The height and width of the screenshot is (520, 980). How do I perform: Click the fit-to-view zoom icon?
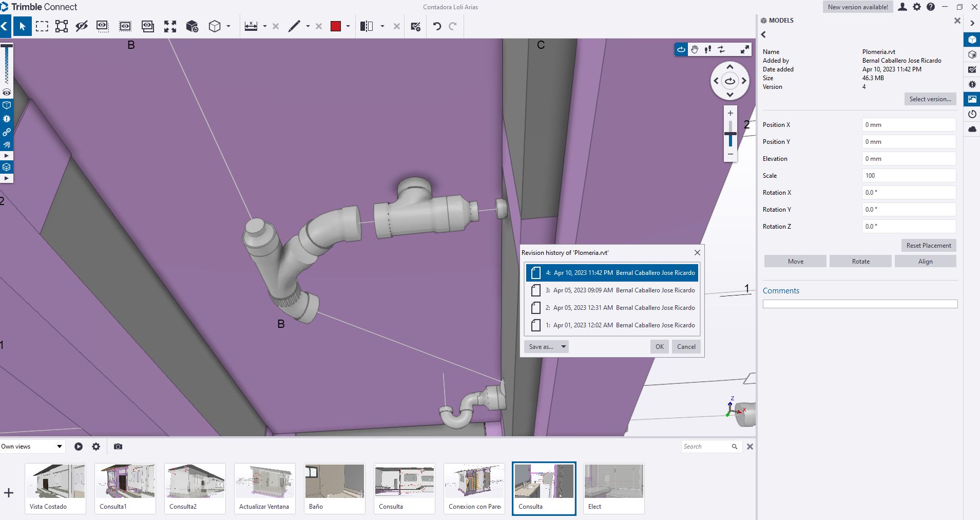pyautogui.click(x=170, y=26)
